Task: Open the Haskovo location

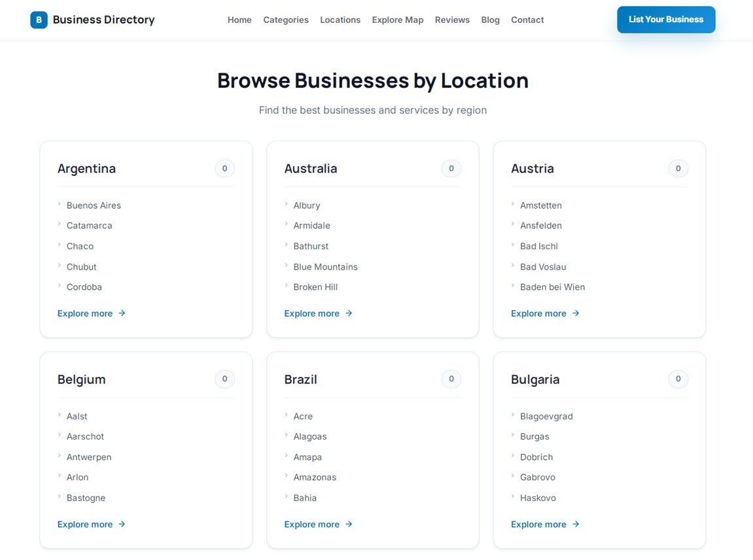Action: pos(538,498)
